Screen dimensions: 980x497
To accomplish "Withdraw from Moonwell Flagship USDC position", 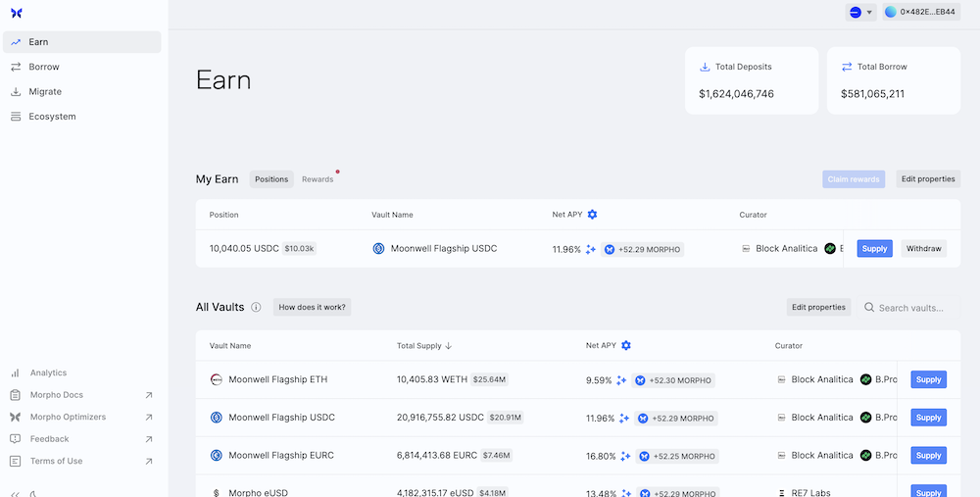I will tap(924, 249).
